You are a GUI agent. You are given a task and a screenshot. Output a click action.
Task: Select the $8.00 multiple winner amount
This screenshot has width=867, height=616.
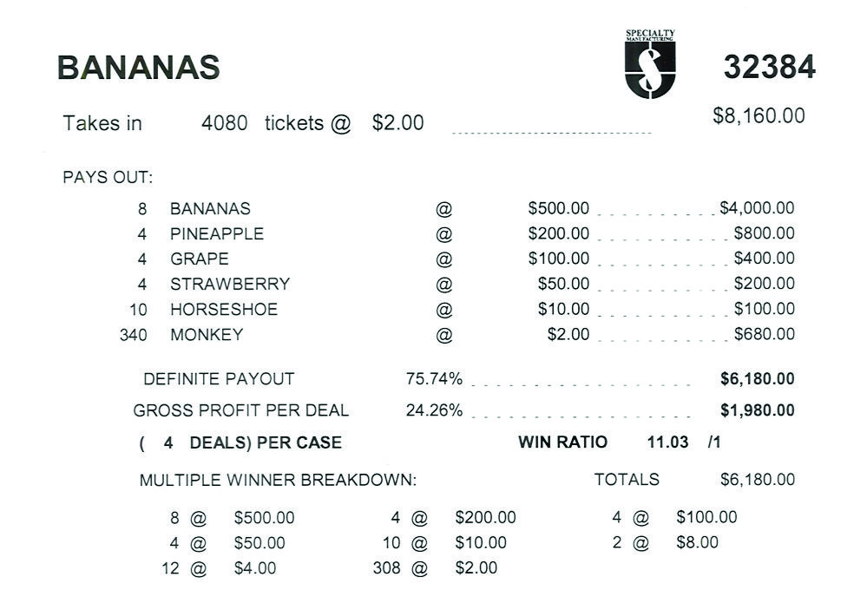(697, 543)
